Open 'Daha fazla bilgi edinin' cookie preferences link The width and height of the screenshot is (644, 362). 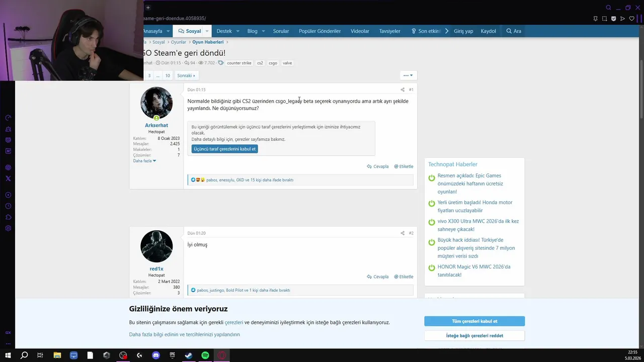184,334
